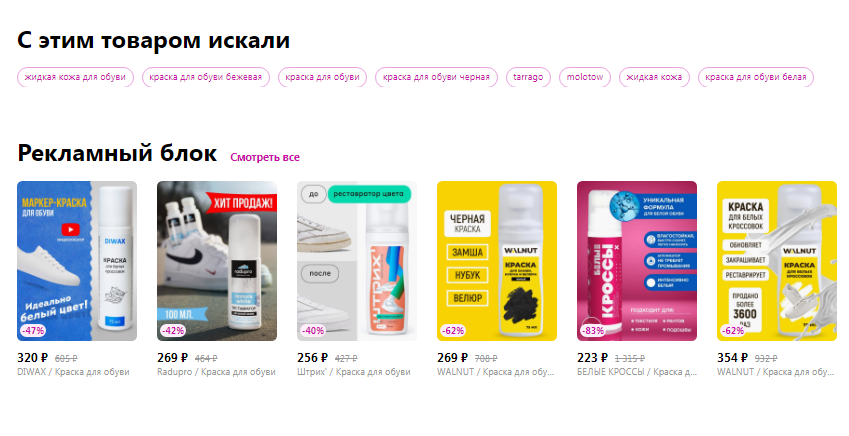The height and width of the screenshot is (436, 849).
Task: Choose the 'краска для обуви' search tag
Action: pos(322,77)
